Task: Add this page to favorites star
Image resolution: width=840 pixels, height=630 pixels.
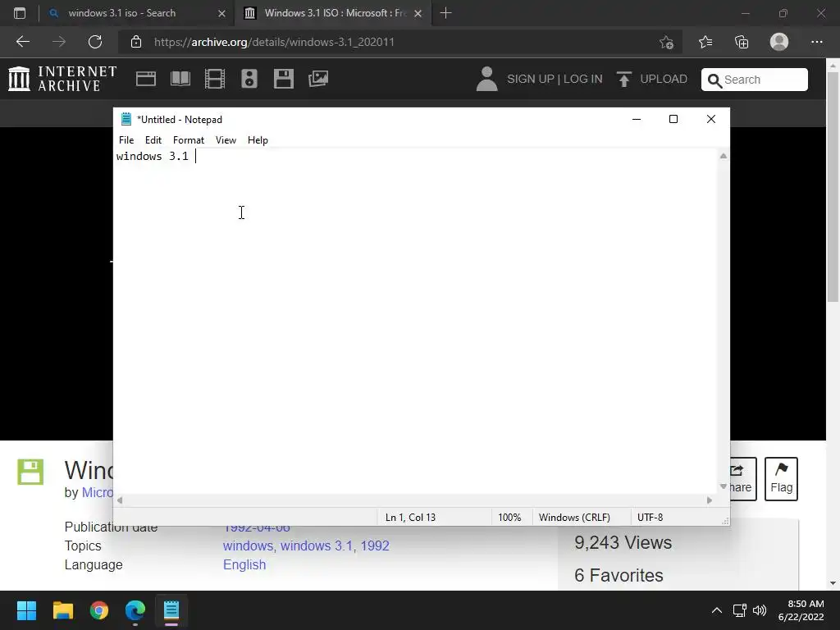Action: [x=666, y=42]
